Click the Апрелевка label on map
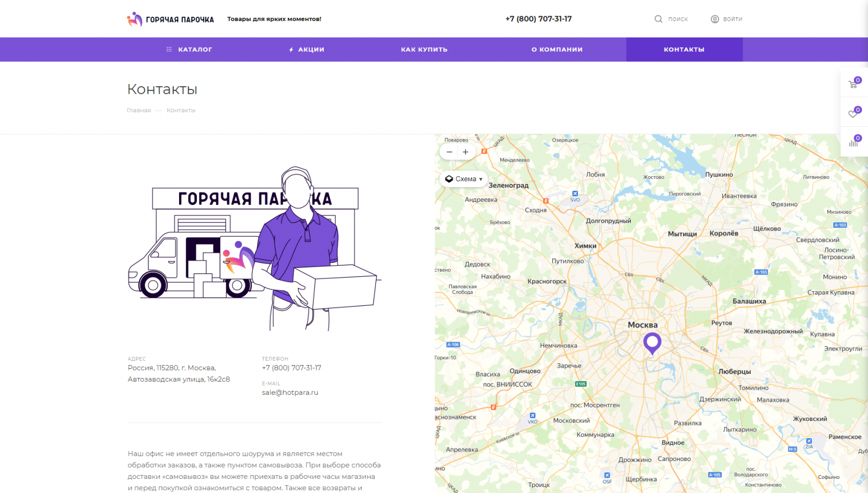Screen dimensions: 868x493 462,450
